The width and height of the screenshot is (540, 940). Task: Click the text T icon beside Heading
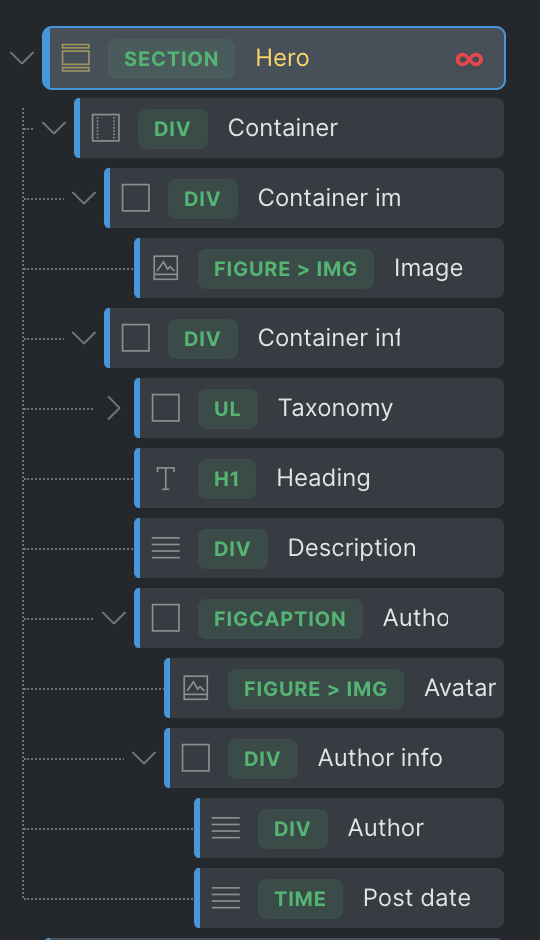click(x=165, y=478)
